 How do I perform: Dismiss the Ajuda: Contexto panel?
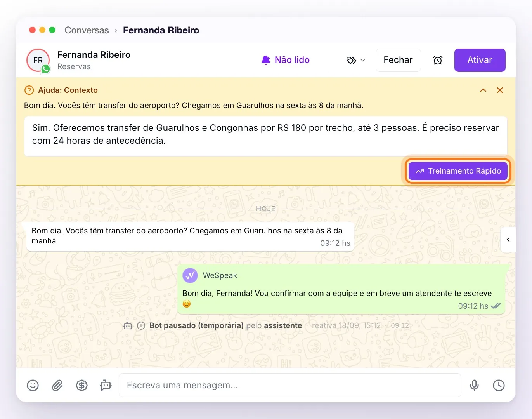pos(500,90)
